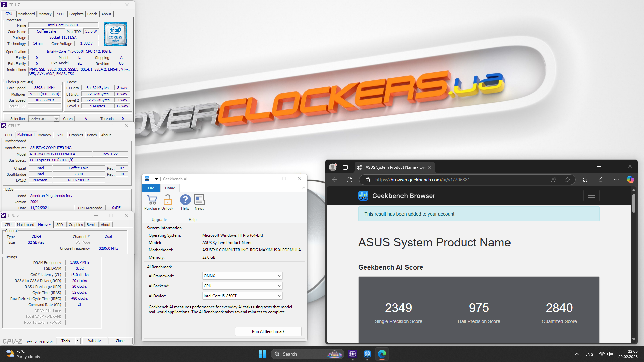
Task: Click the Purchase cart icon in Geekbench AI
Action: point(152,200)
